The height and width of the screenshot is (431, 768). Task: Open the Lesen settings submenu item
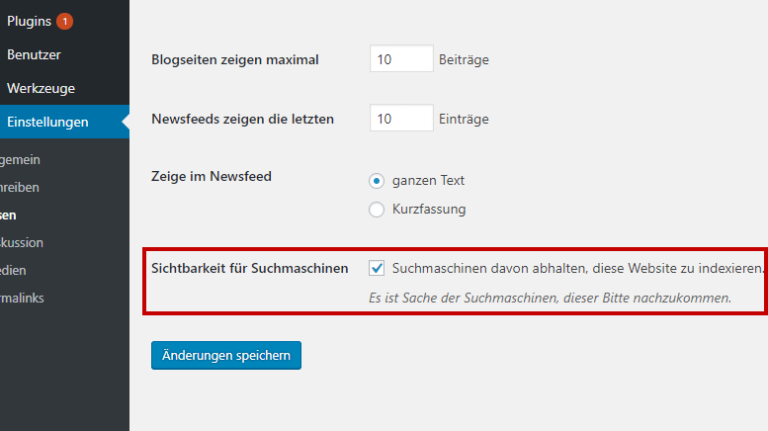coord(8,216)
